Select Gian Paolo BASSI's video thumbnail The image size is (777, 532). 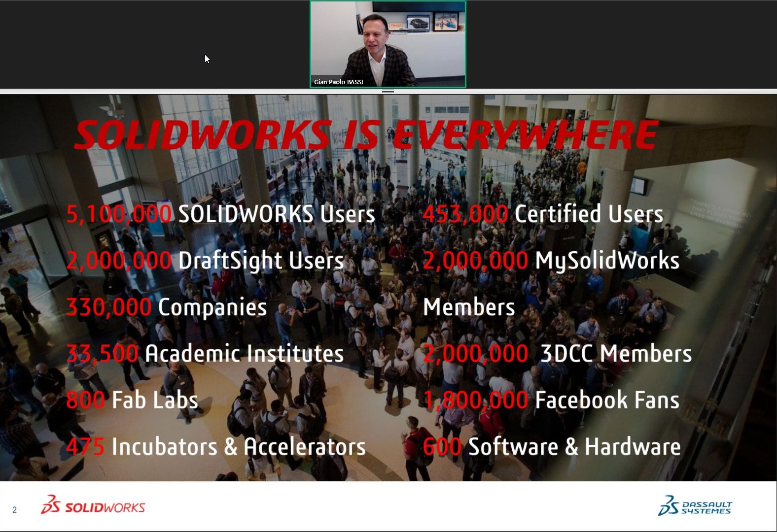(388, 44)
